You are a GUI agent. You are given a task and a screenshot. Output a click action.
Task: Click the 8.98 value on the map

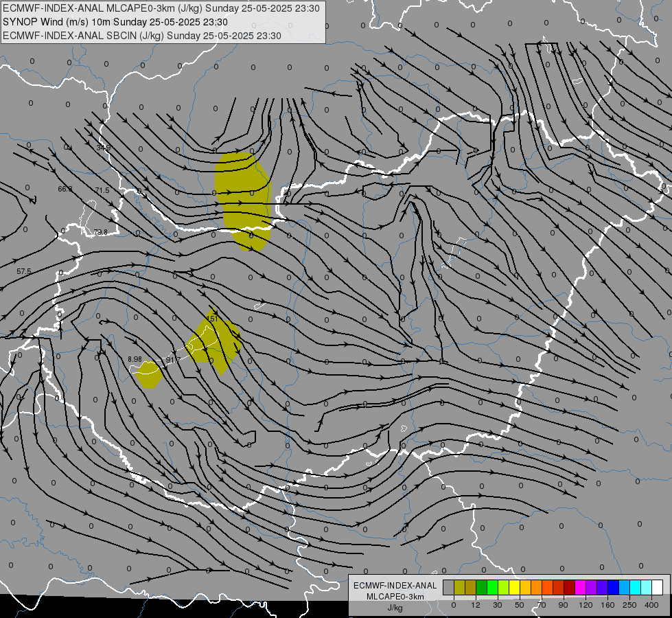tap(135, 359)
